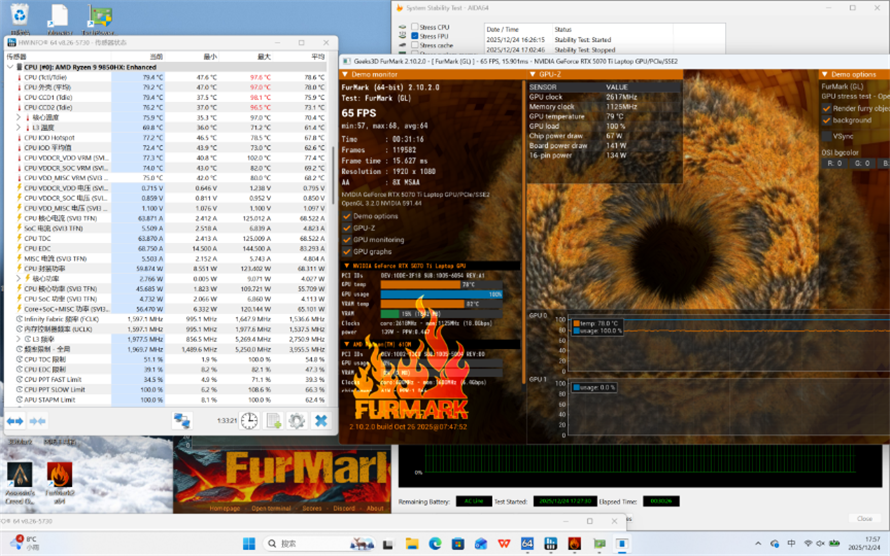Uncheck the GPU monitoring checkbox

pos(346,240)
